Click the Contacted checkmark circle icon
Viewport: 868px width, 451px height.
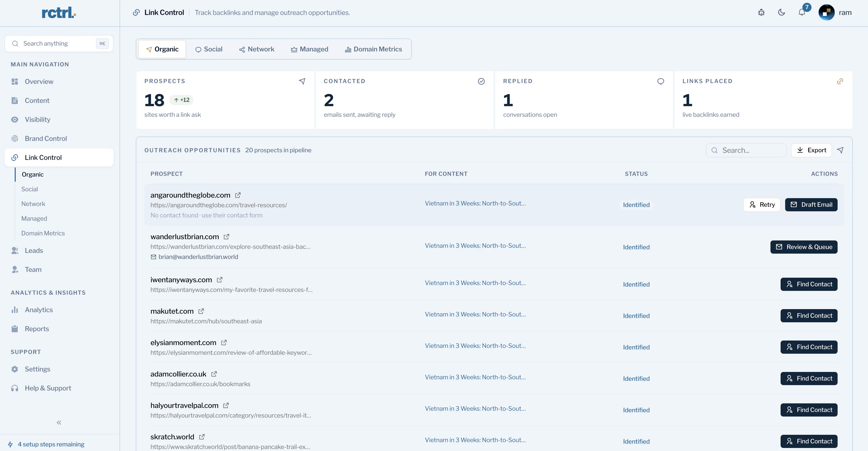tap(481, 81)
